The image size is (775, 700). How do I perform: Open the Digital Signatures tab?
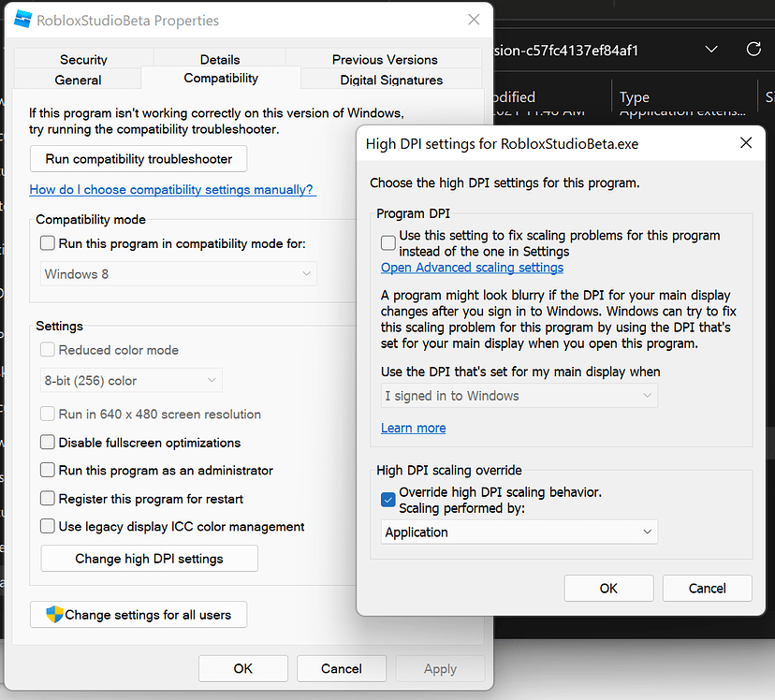click(x=390, y=79)
